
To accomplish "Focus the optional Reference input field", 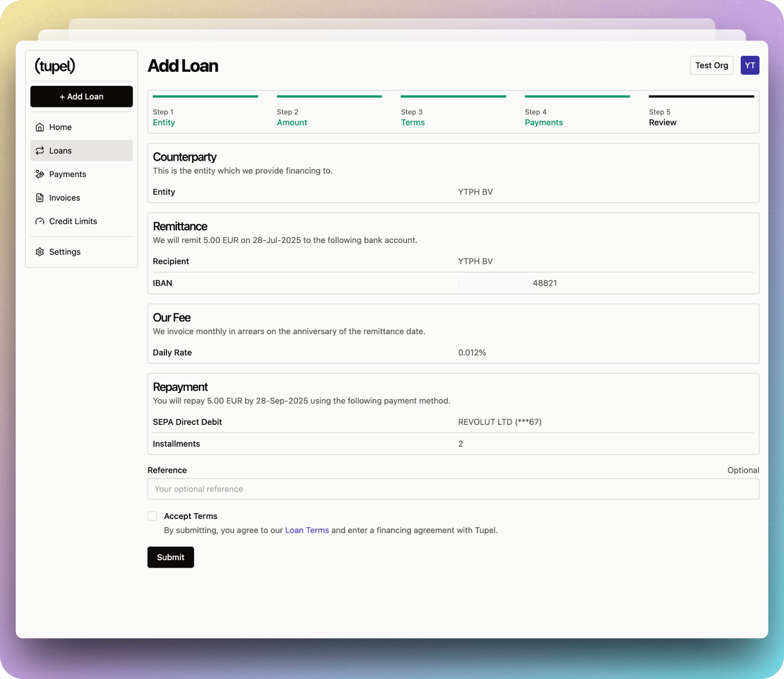I will click(x=453, y=489).
